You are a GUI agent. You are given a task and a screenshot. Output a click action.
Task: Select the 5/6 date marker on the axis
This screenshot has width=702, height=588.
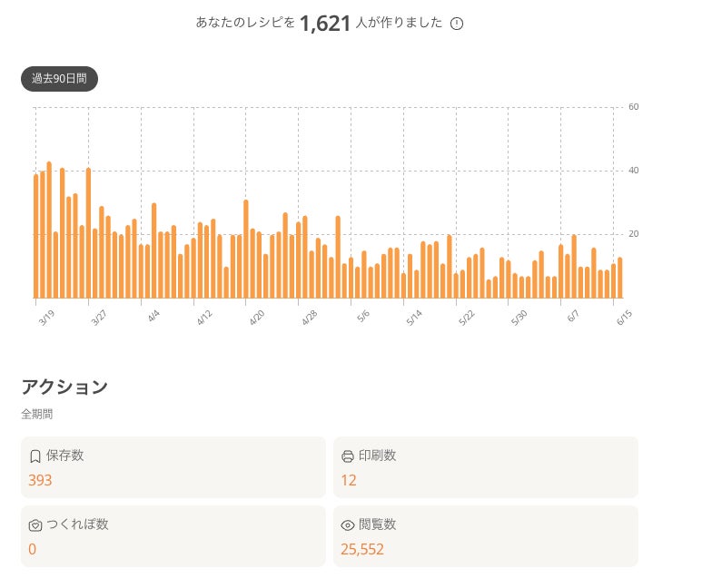click(x=363, y=317)
